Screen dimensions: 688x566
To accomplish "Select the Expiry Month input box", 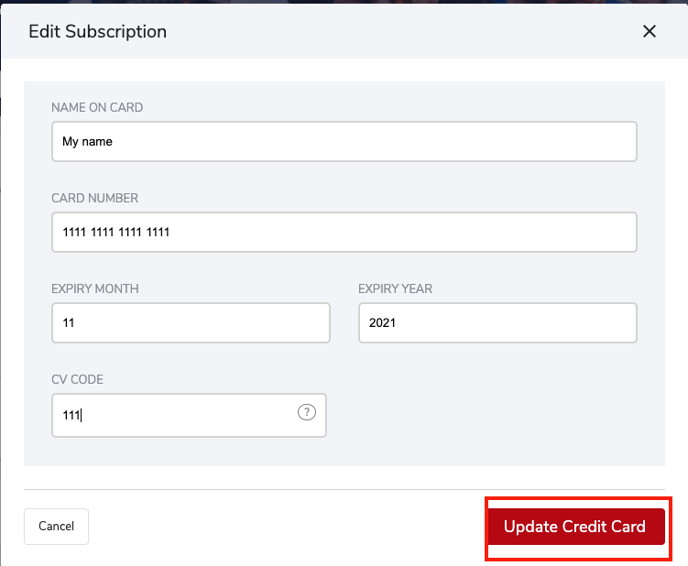I will 190,323.
